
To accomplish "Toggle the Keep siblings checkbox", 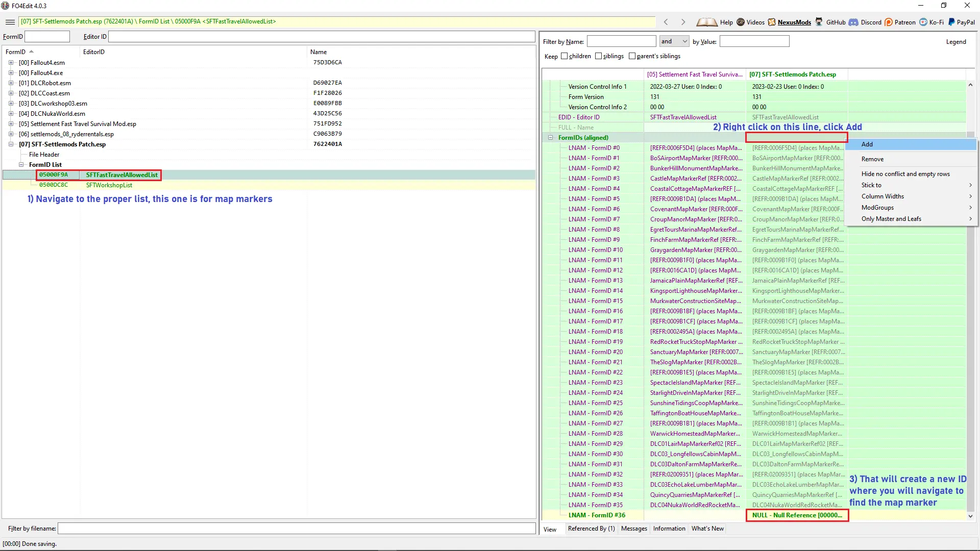I will point(598,56).
